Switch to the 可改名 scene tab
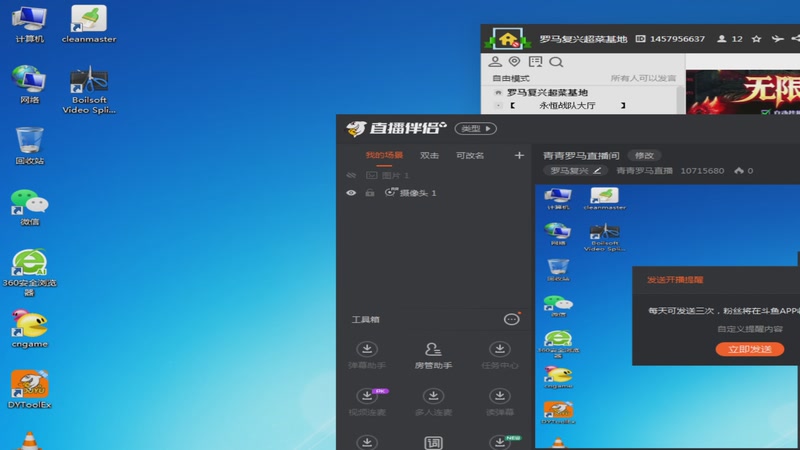This screenshot has width=800, height=450. click(x=470, y=155)
